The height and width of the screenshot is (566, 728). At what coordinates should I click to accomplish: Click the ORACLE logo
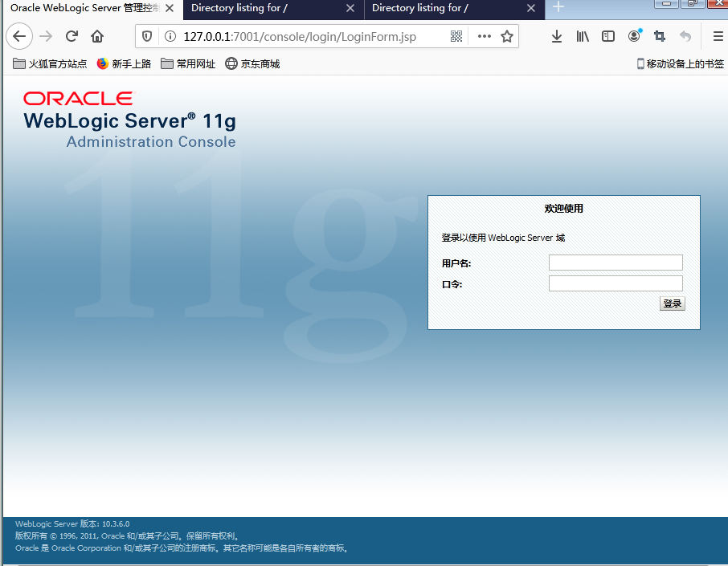[78, 99]
